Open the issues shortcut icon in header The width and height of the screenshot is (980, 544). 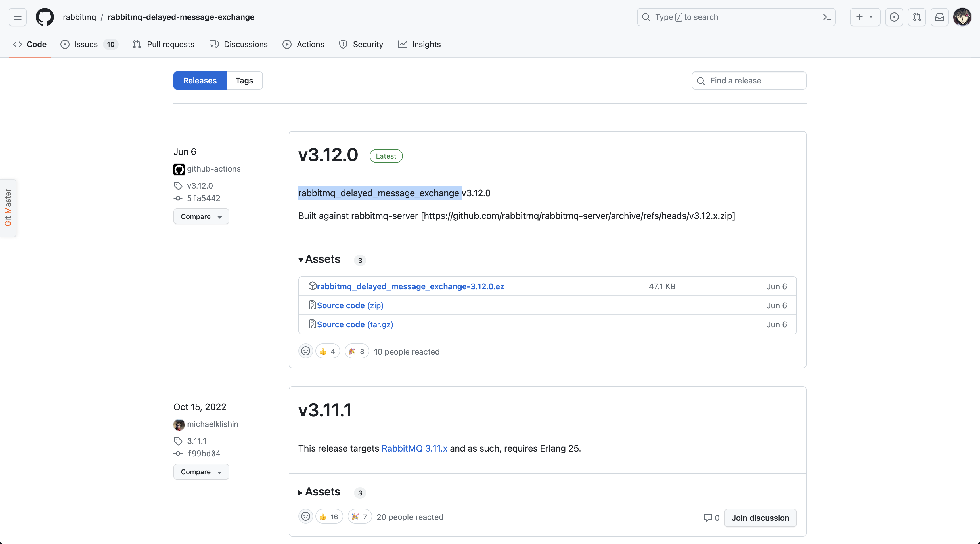point(894,17)
